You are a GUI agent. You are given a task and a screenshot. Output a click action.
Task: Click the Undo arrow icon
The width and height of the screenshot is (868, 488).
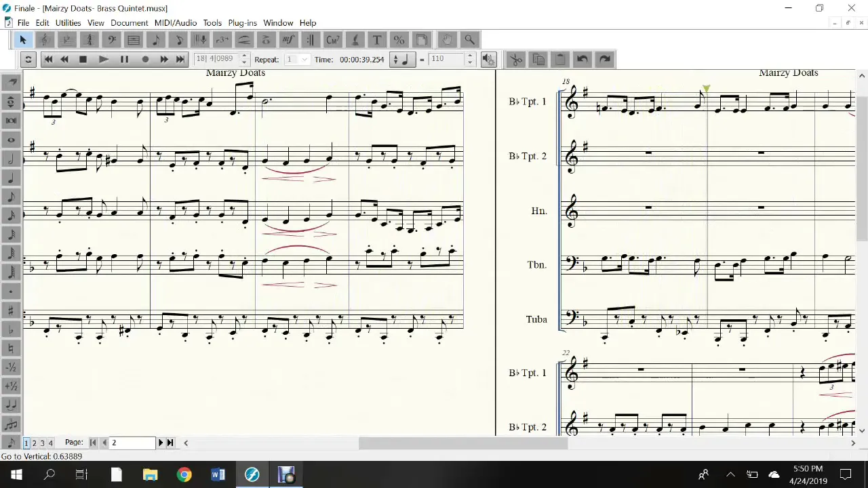(583, 59)
